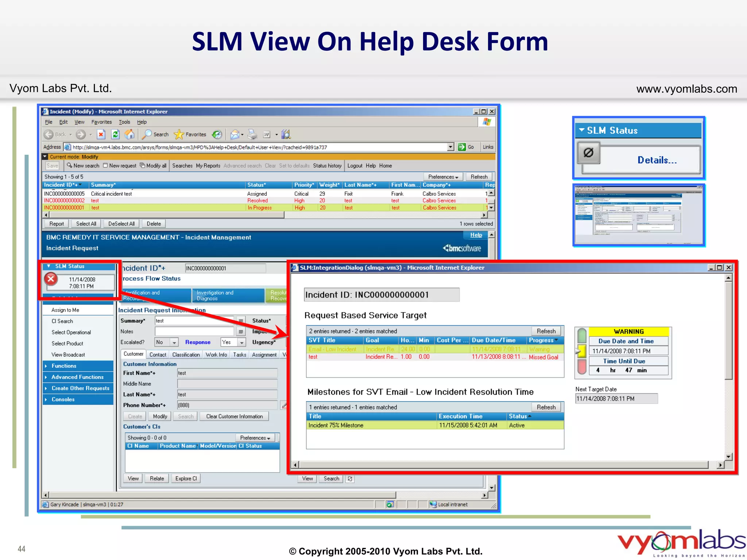747x560 pixels.
Task: Click the form thumbnail preview image
Action: 639,215
